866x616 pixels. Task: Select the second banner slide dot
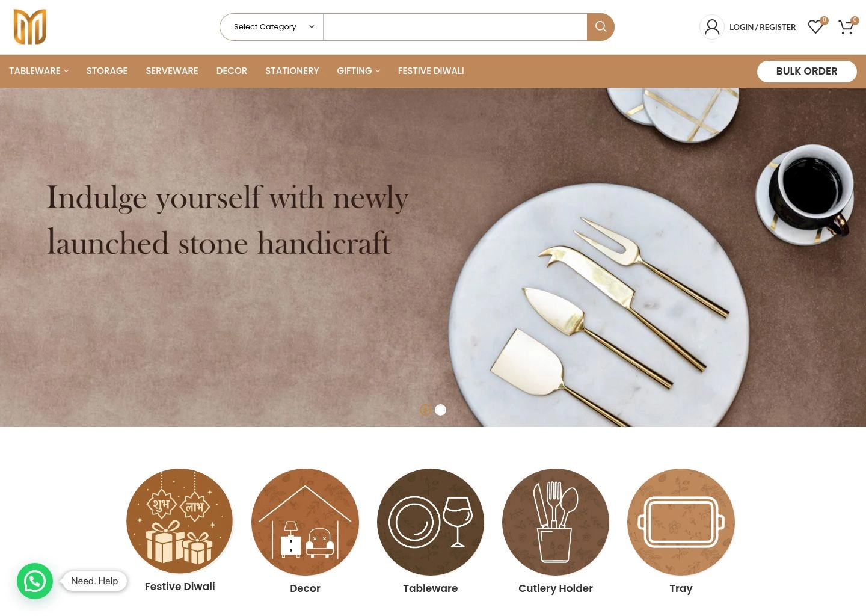click(441, 410)
